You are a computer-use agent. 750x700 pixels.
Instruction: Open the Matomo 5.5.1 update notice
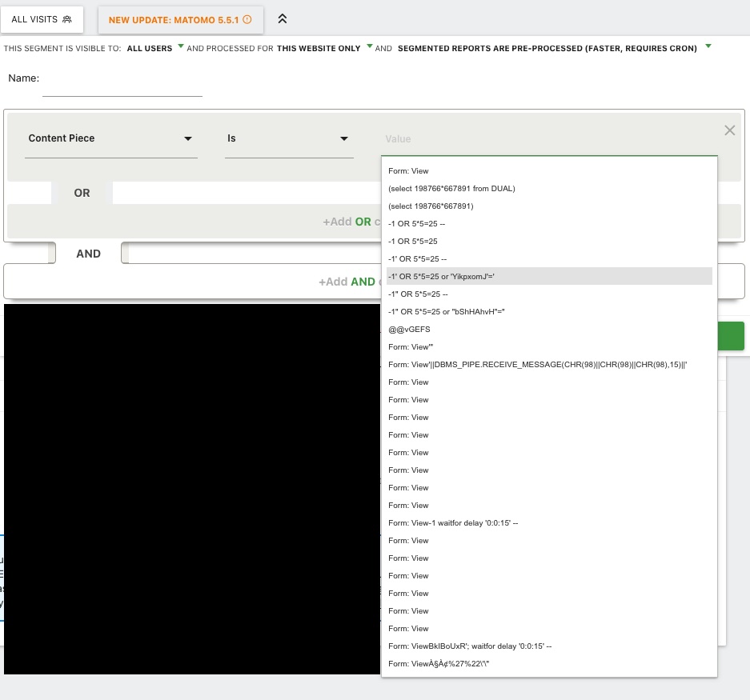180,19
